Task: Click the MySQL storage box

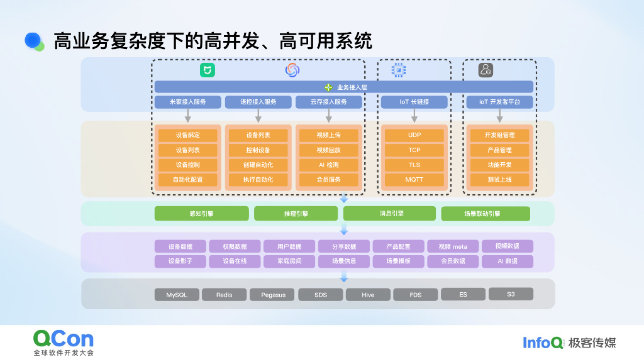Action: tap(175, 294)
